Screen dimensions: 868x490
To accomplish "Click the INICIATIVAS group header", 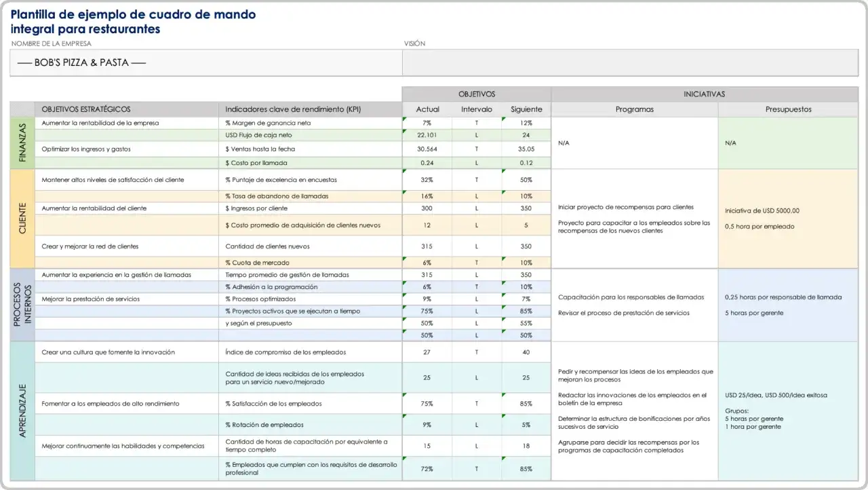I will coord(705,94).
